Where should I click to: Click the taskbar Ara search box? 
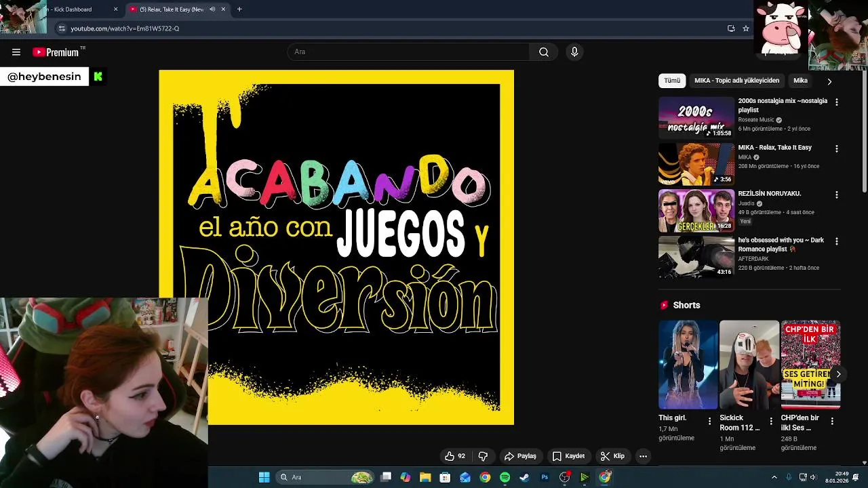point(326,477)
